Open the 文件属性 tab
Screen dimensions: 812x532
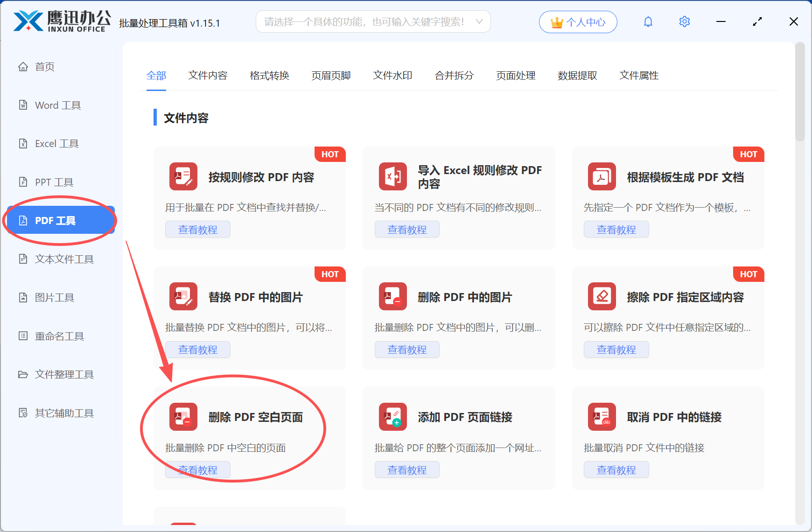point(639,76)
